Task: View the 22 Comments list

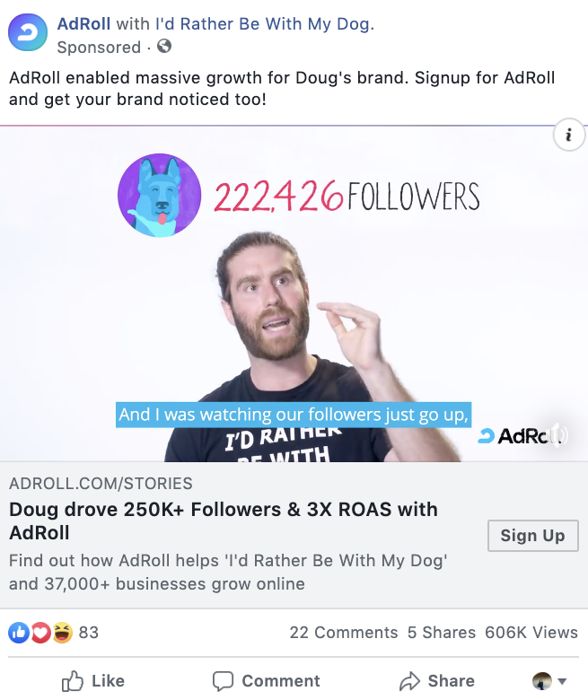Action: point(343,633)
